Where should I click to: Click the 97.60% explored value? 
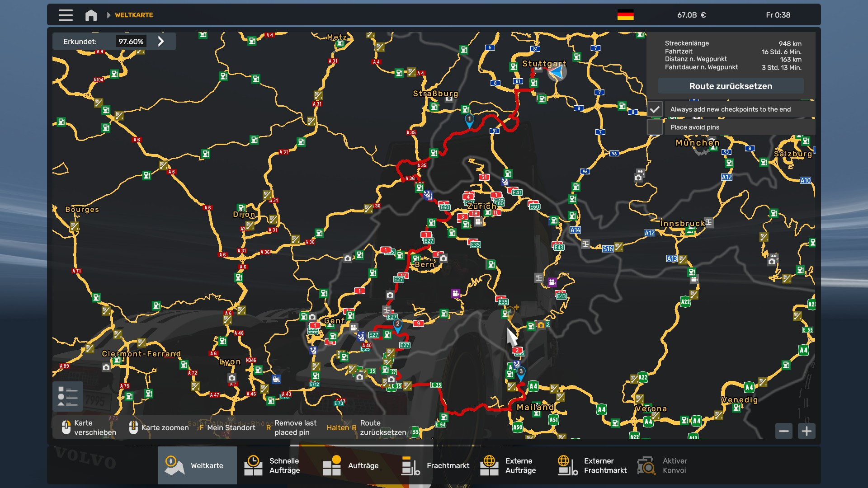tap(131, 42)
